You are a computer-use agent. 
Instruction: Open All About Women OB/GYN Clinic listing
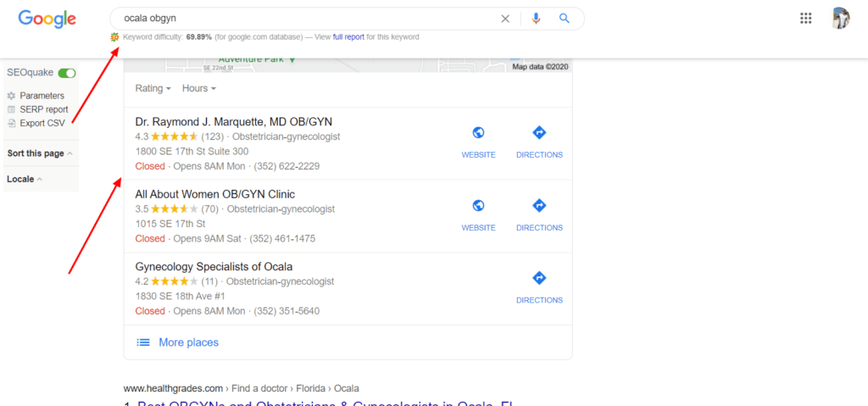[214, 194]
